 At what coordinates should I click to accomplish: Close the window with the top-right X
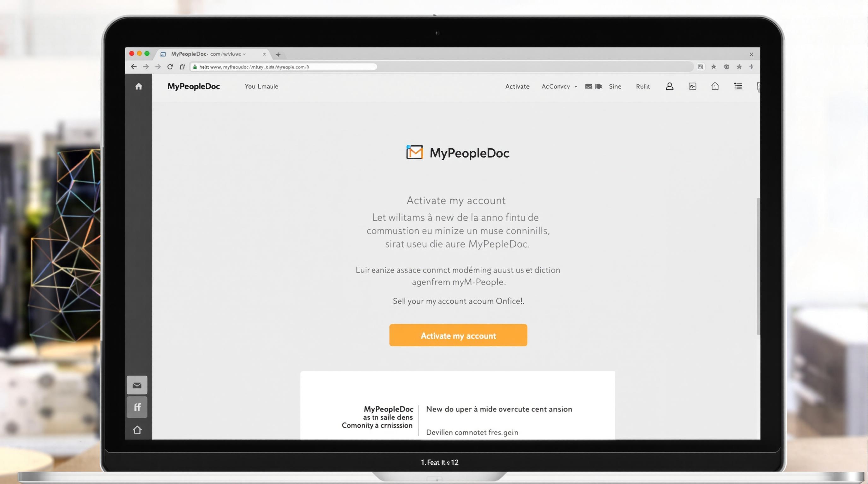(751, 55)
